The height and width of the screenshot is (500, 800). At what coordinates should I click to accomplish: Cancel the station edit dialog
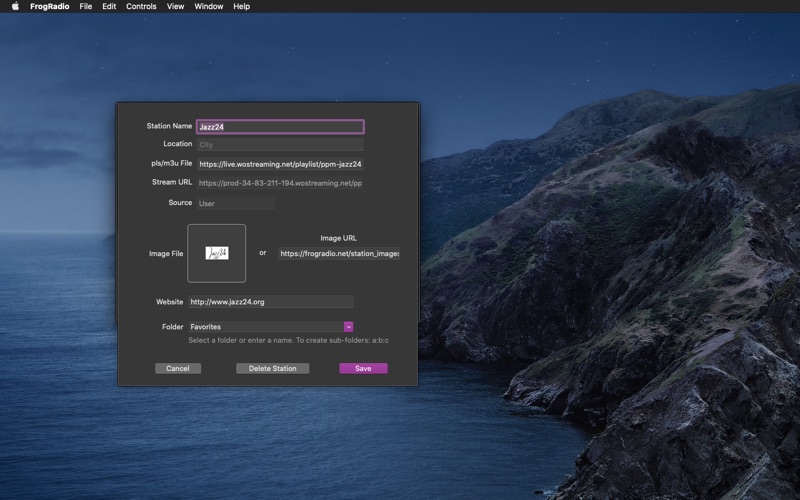pos(178,368)
